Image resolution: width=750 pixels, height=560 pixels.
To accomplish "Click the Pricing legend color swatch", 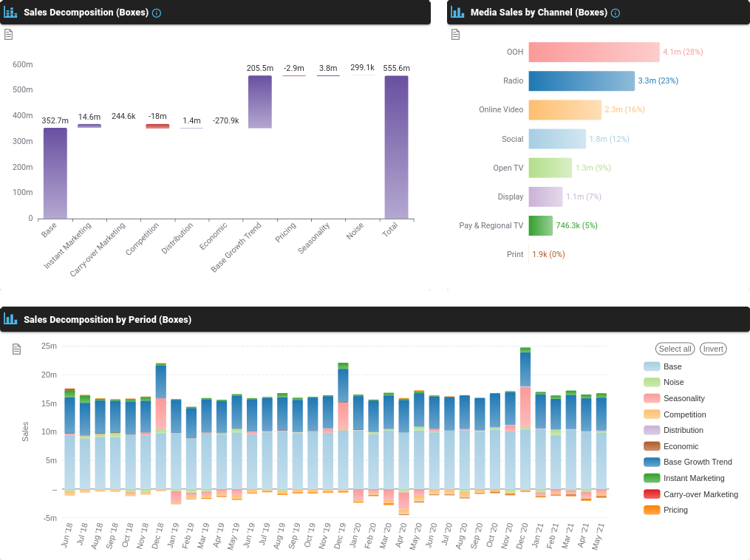I will point(652,510).
